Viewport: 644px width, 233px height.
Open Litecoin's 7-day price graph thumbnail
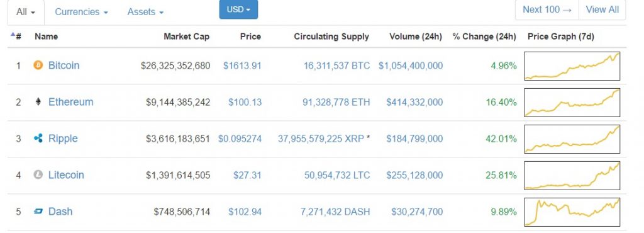point(572,176)
